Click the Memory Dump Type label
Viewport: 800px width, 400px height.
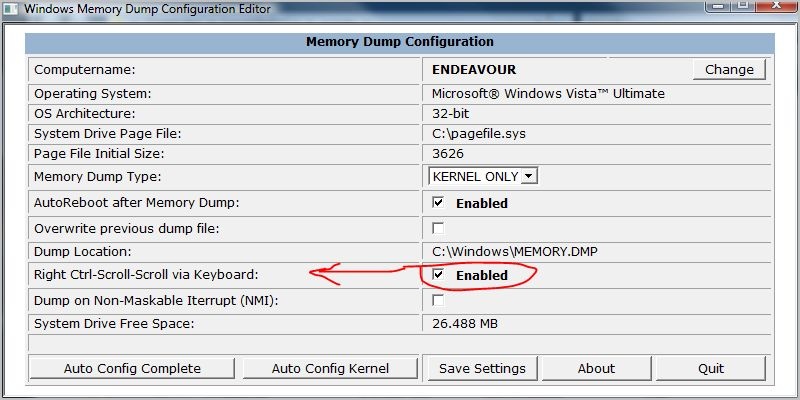tap(97, 177)
